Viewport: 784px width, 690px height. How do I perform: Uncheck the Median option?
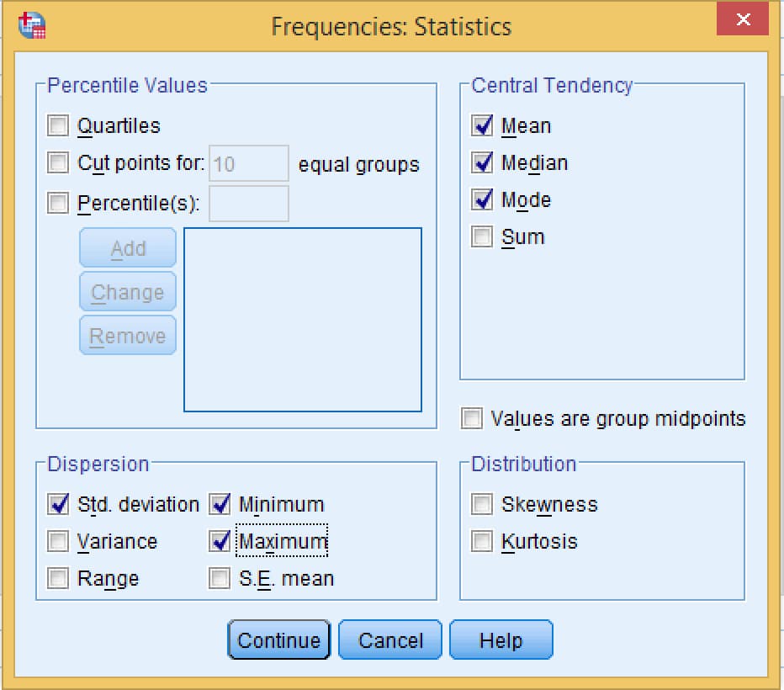pyautogui.click(x=482, y=162)
